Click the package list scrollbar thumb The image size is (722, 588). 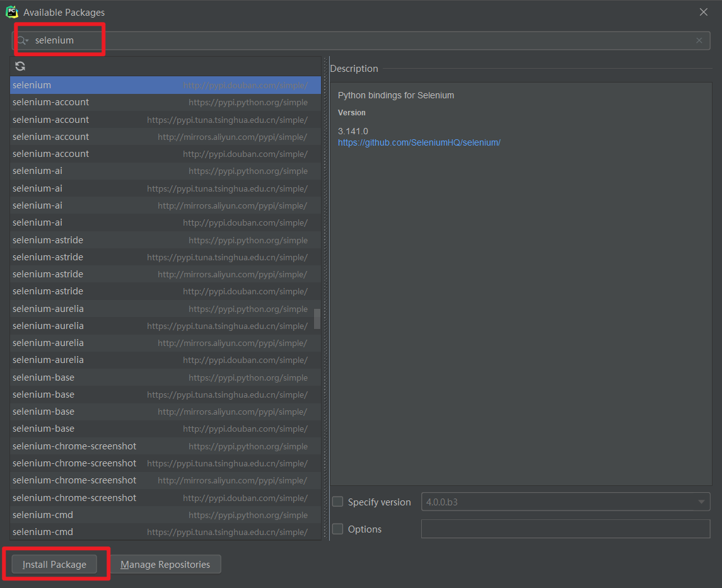pyautogui.click(x=317, y=318)
